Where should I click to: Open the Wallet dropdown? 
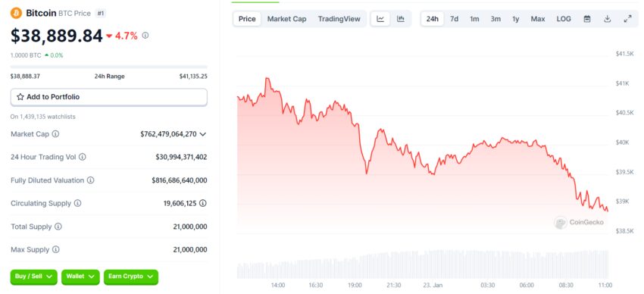80,277
